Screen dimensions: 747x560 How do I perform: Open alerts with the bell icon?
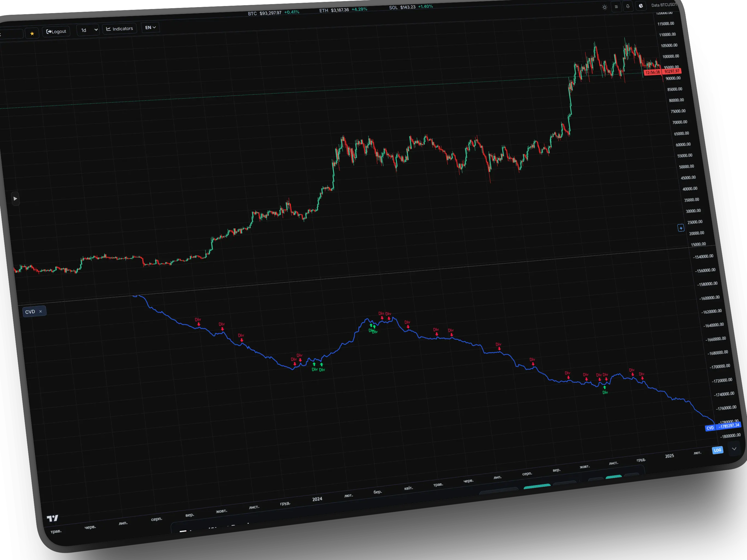(x=628, y=6)
